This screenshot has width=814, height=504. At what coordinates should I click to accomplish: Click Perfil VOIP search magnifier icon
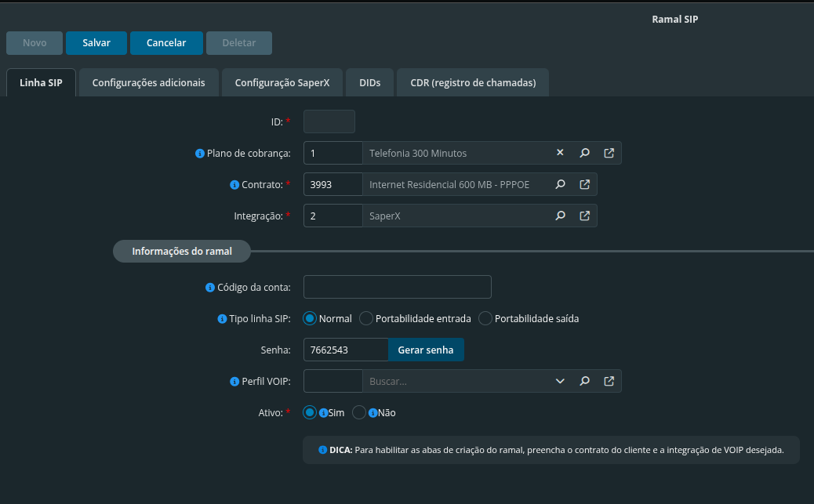(x=584, y=381)
